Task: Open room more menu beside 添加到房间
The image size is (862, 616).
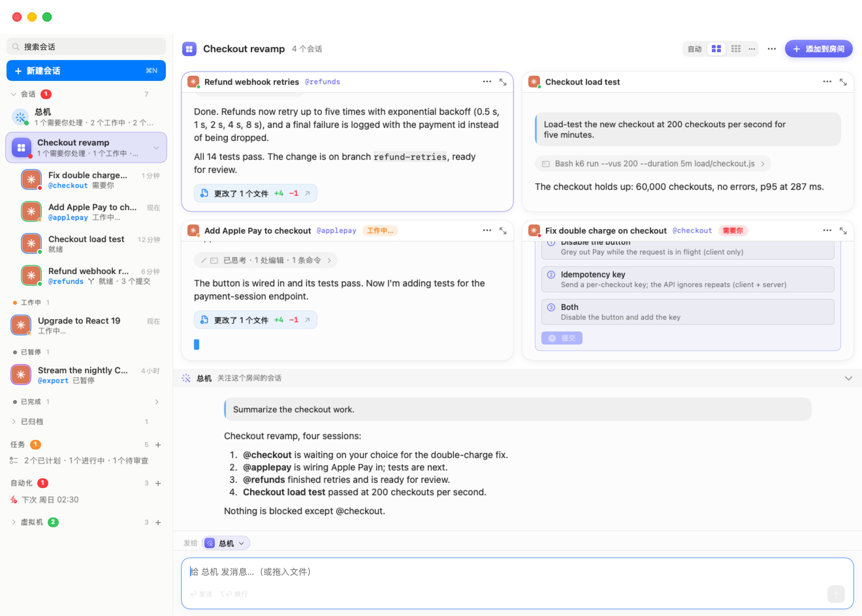Action: click(772, 49)
